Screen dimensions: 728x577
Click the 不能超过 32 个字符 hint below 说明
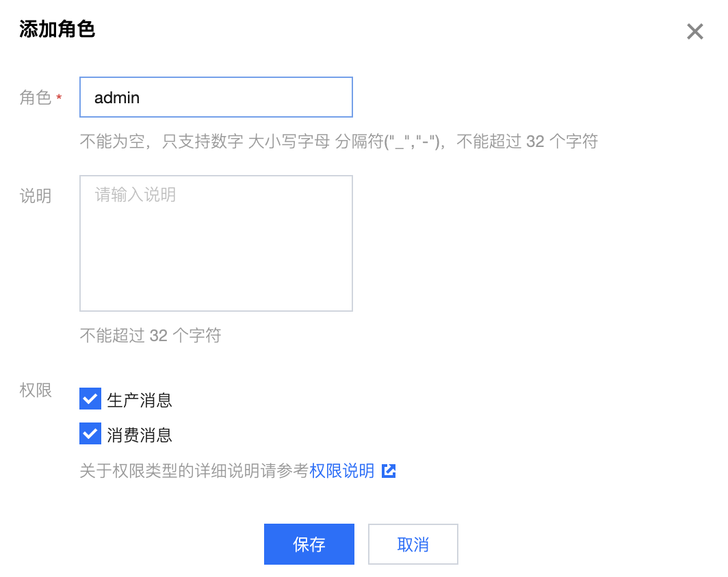pos(151,336)
